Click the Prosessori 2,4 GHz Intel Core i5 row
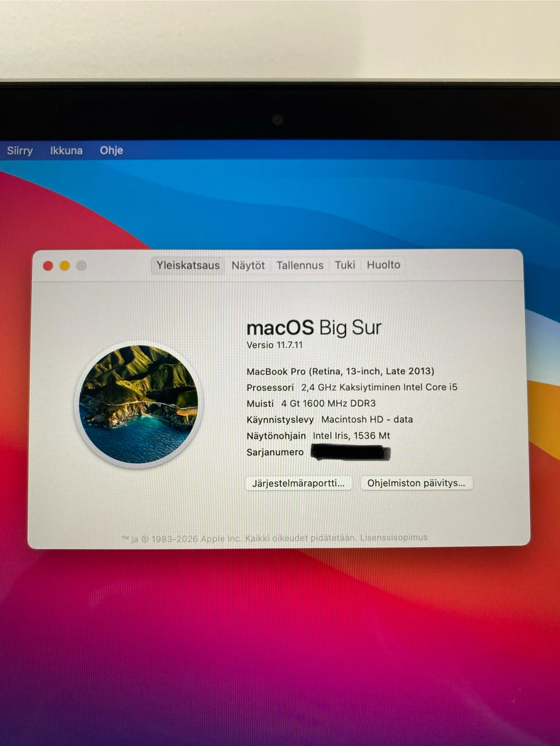This screenshot has height=746, width=560. [x=352, y=387]
